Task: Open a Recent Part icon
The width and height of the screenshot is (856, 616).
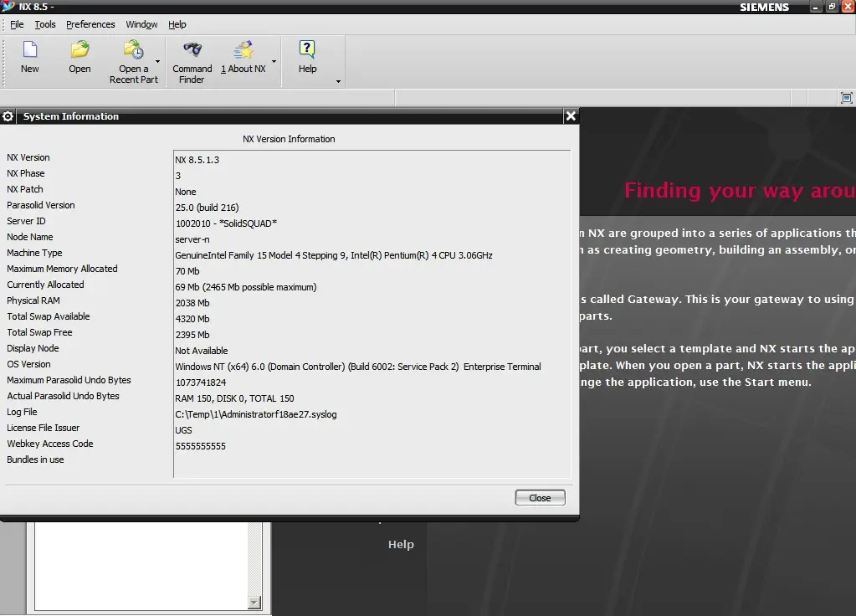Action: tap(133, 49)
